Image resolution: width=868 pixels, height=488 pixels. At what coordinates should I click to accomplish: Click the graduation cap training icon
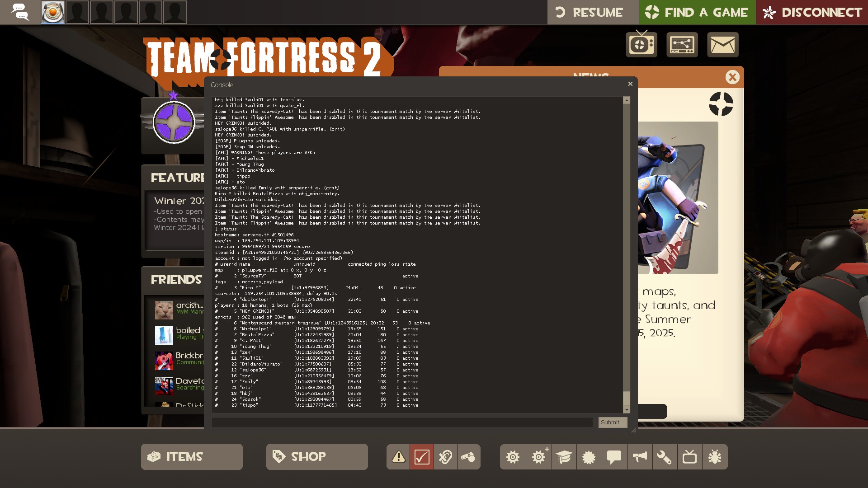pyautogui.click(x=564, y=457)
